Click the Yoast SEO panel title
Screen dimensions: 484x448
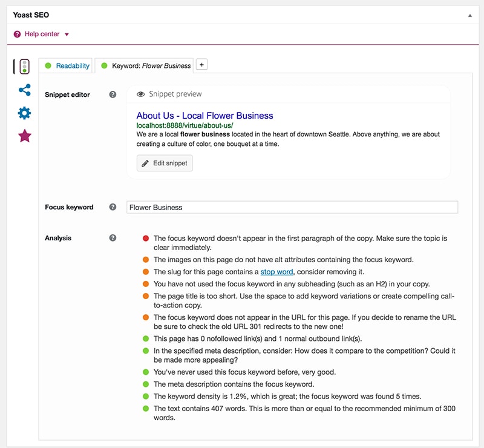31,15
